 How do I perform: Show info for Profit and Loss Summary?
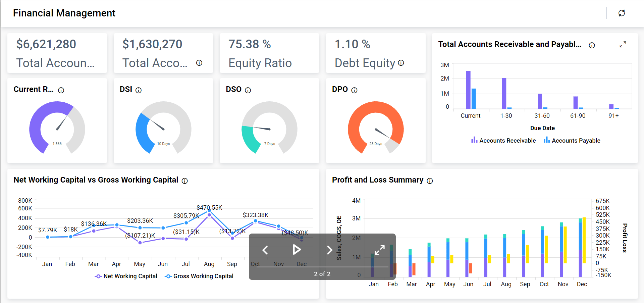coord(430,181)
